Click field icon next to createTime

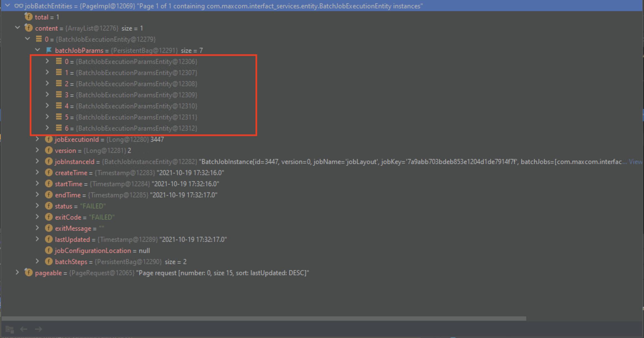coord(49,173)
